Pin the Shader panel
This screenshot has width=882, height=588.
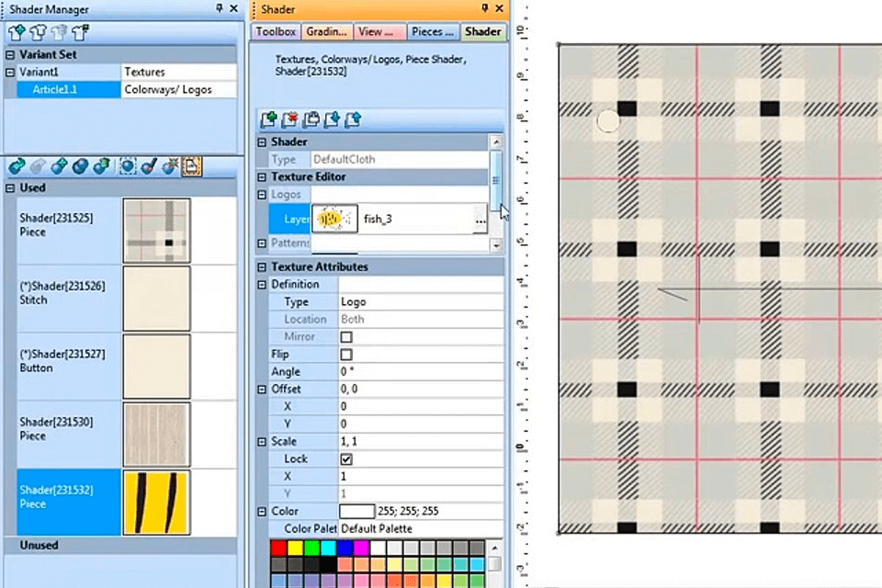pos(484,8)
